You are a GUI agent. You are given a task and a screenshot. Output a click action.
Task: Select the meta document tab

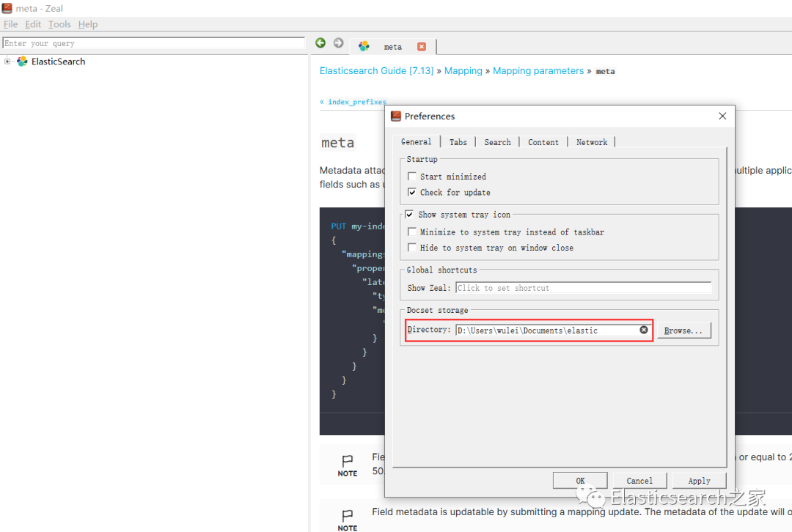click(x=393, y=46)
